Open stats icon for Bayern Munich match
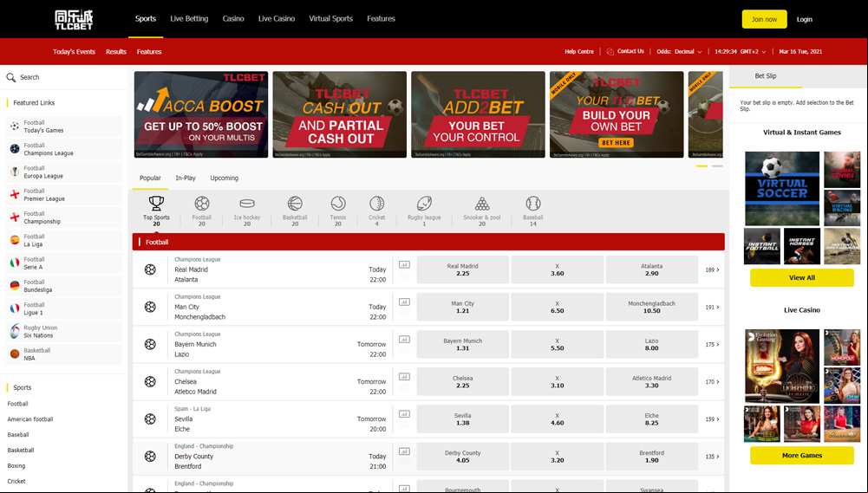Screen dimensions: 868x493 pos(404,340)
